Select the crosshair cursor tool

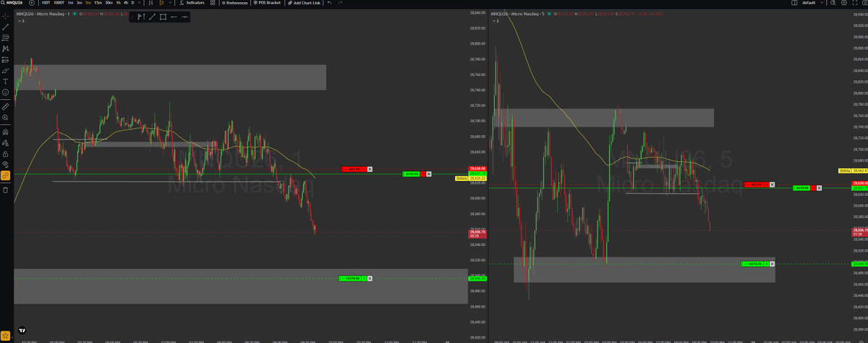(5, 16)
